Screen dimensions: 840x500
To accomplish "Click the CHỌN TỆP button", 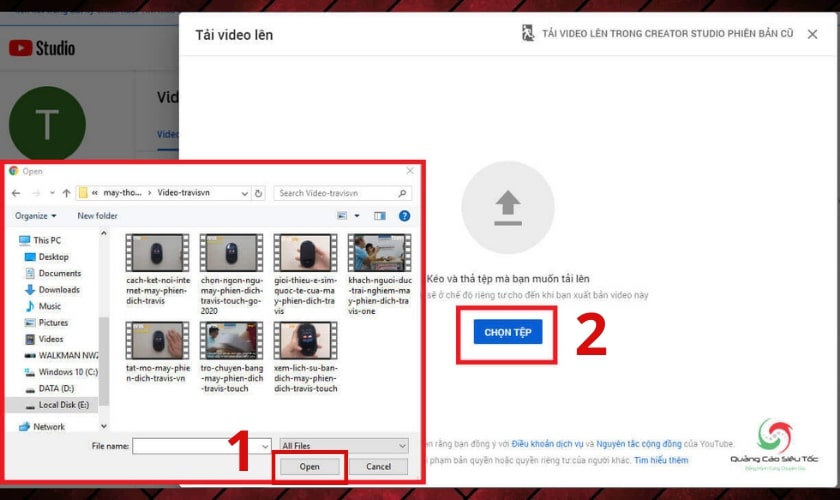I will (x=508, y=332).
